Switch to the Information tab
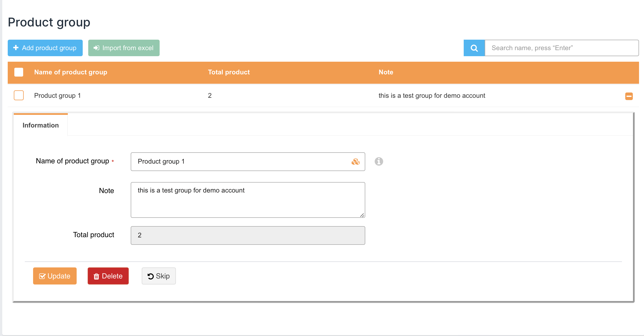The image size is (644, 336). 41,125
